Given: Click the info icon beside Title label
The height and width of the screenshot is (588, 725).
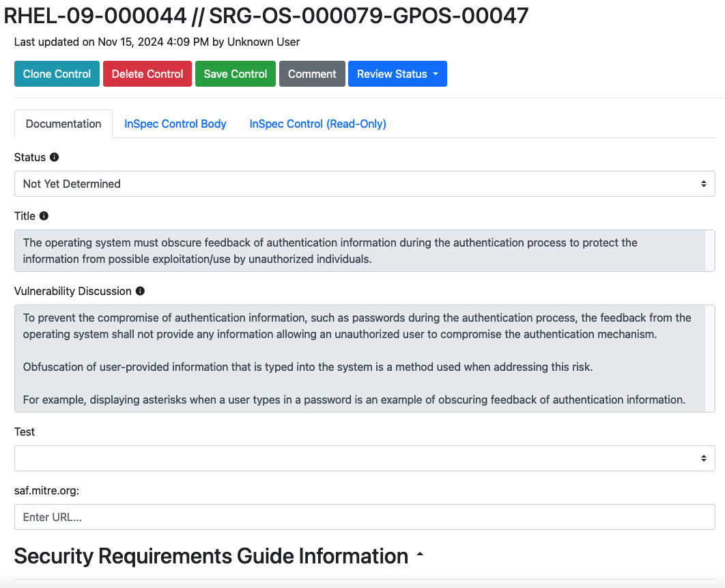Looking at the screenshot, I should tap(44, 216).
